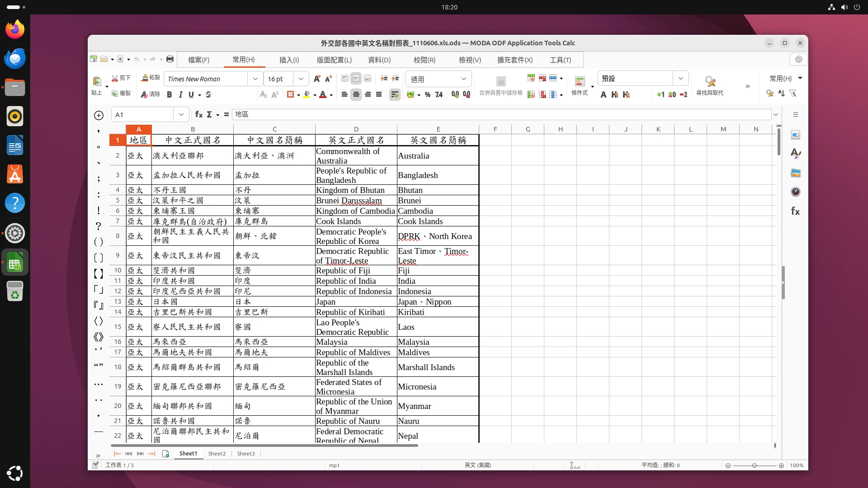Toggle bold formatting
Image resolution: width=868 pixels, height=488 pixels.
tap(169, 94)
